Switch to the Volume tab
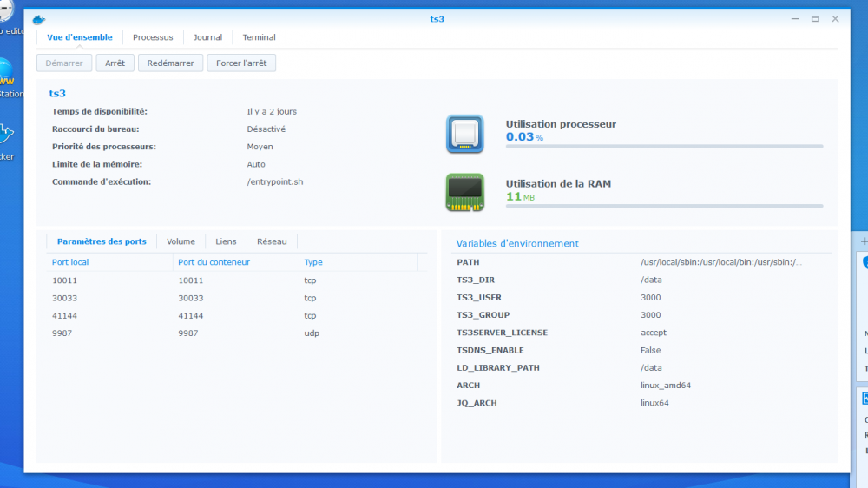 pos(181,241)
